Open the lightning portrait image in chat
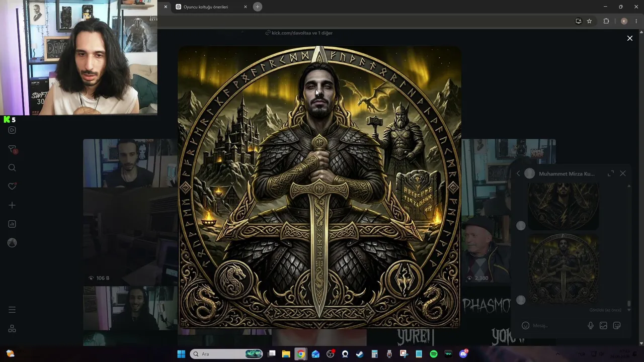The height and width of the screenshot is (362, 644). (563, 206)
